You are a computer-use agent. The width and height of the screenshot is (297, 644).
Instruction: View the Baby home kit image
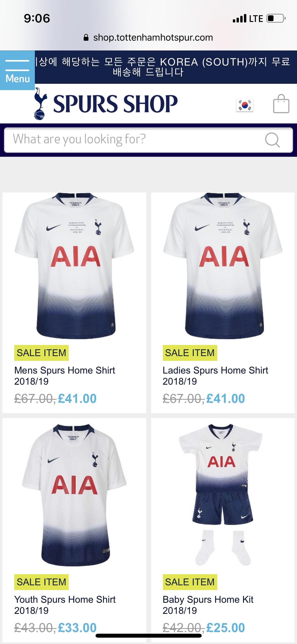221,495
